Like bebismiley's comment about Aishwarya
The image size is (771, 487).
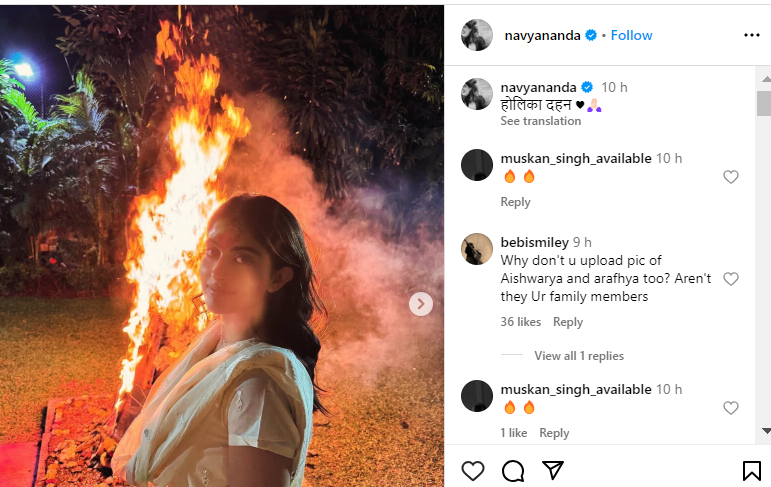coord(731,279)
